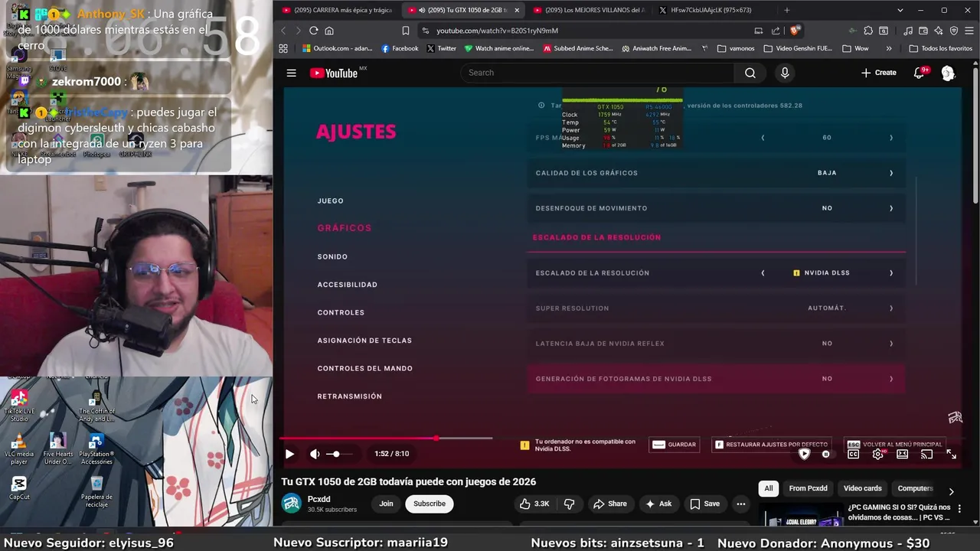Screen dimensions: 980x551
Task: Click right arrow of Escalado de la resolución
Action: [891, 273]
